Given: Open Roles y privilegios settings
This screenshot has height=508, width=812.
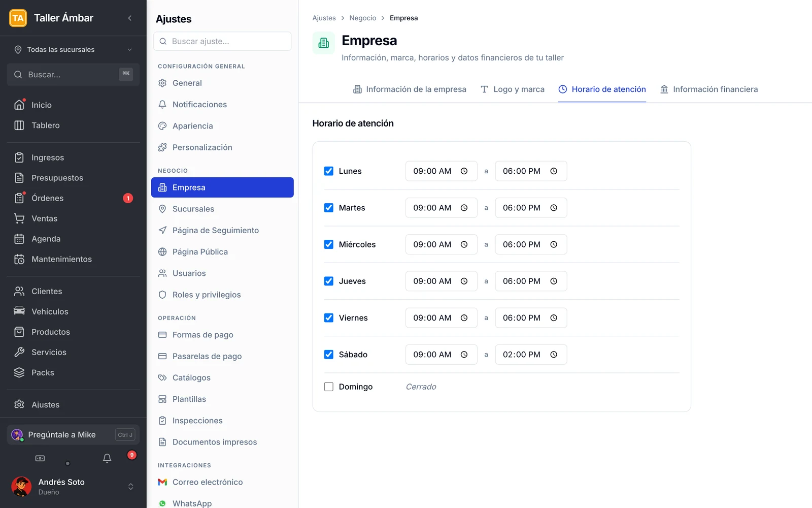Looking at the screenshot, I should coord(222,295).
